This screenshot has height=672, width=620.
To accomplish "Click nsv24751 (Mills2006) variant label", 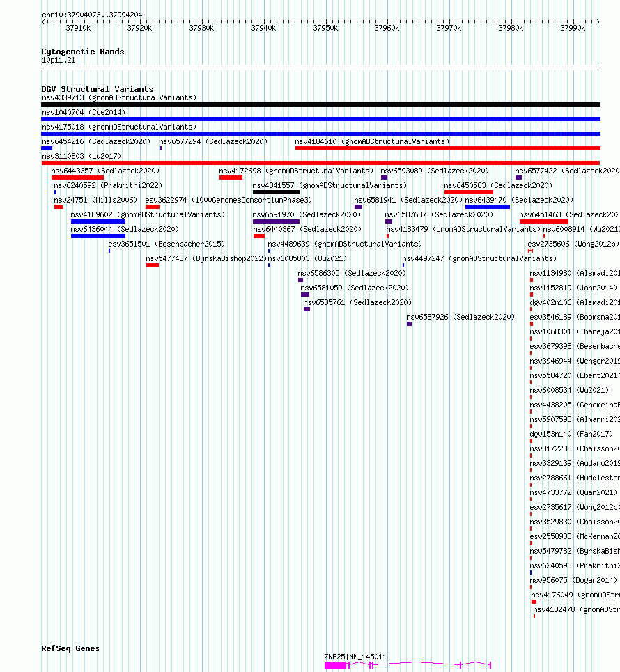I will 95,200.
